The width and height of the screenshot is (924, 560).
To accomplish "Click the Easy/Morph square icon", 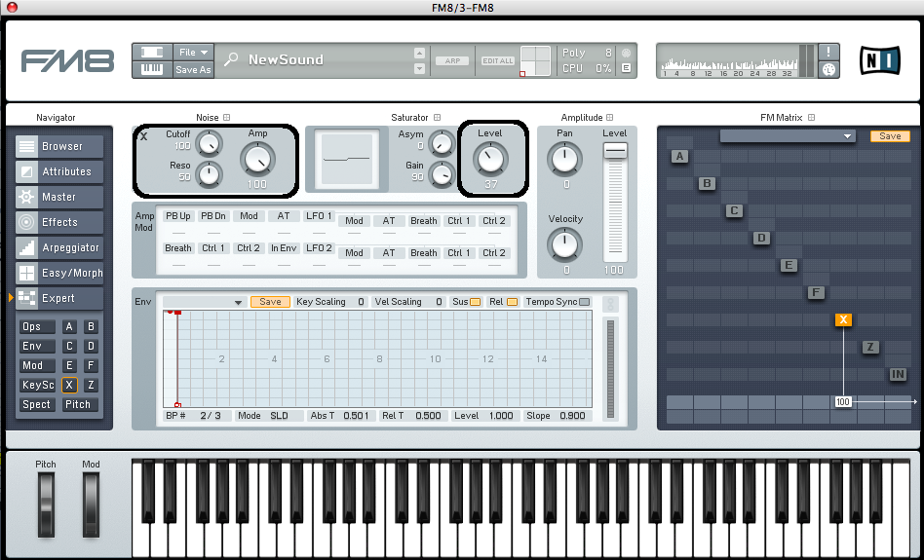I will [x=26, y=273].
